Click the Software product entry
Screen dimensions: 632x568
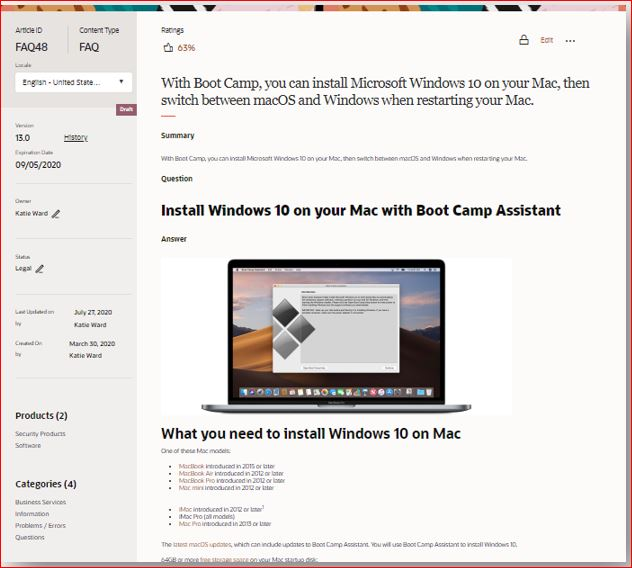(28, 445)
